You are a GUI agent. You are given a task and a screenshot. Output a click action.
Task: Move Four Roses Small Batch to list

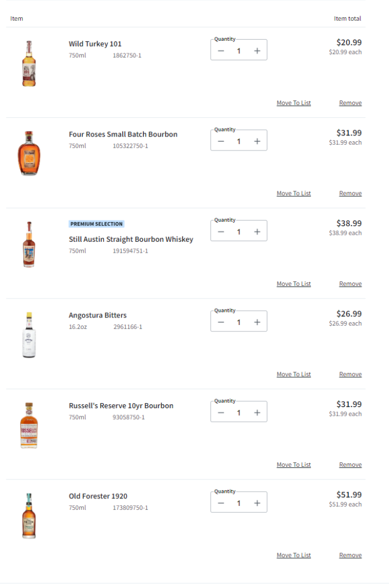pyautogui.click(x=294, y=194)
